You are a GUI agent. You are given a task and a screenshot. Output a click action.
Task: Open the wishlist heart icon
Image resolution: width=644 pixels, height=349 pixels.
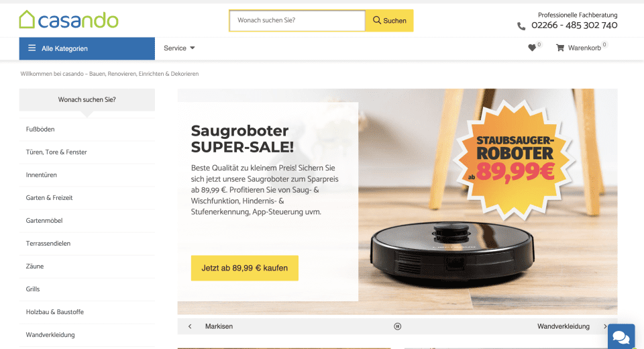pos(532,48)
